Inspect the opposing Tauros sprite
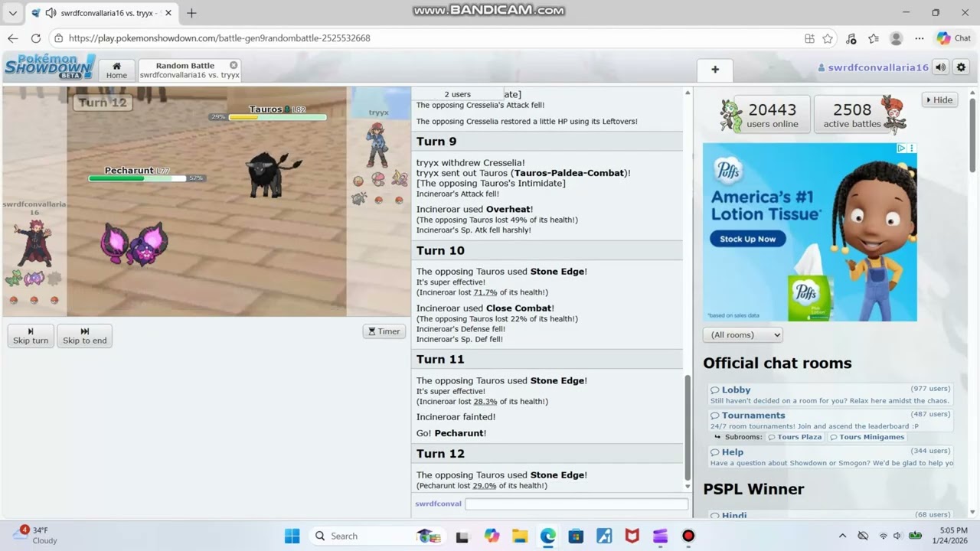Image resolution: width=980 pixels, height=551 pixels. click(x=272, y=174)
